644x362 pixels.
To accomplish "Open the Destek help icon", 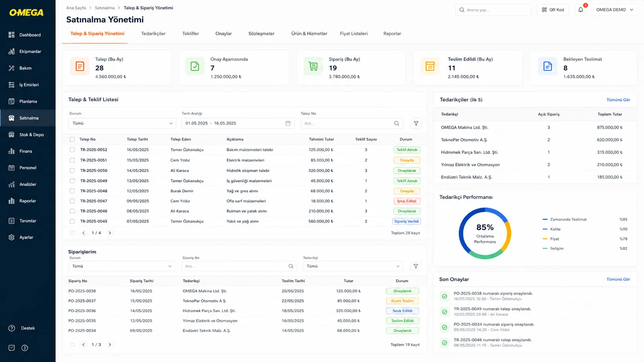I will pyautogui.click(x=12, y=328).
